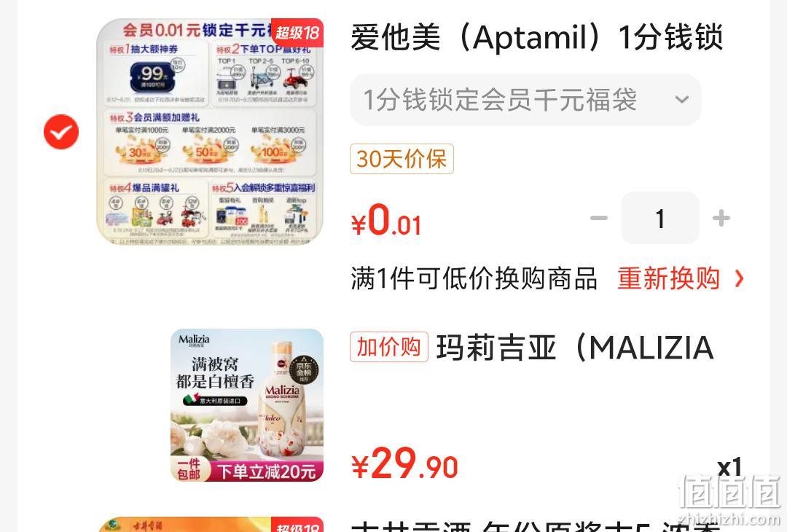Open the Malizia body wash thumbnail
This screenshot has width=787, height=532.
[x=247, y=405]
